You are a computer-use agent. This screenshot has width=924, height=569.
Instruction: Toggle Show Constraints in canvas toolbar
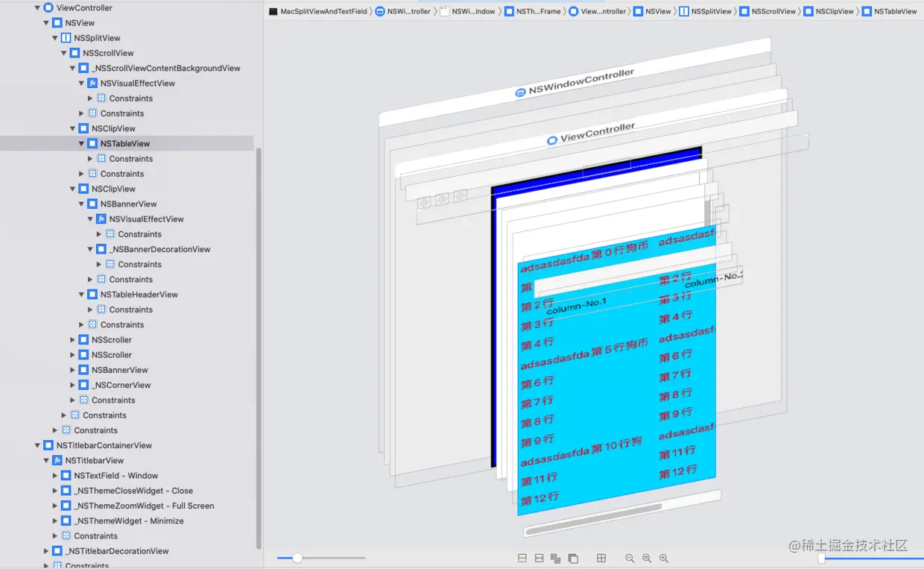539,559
